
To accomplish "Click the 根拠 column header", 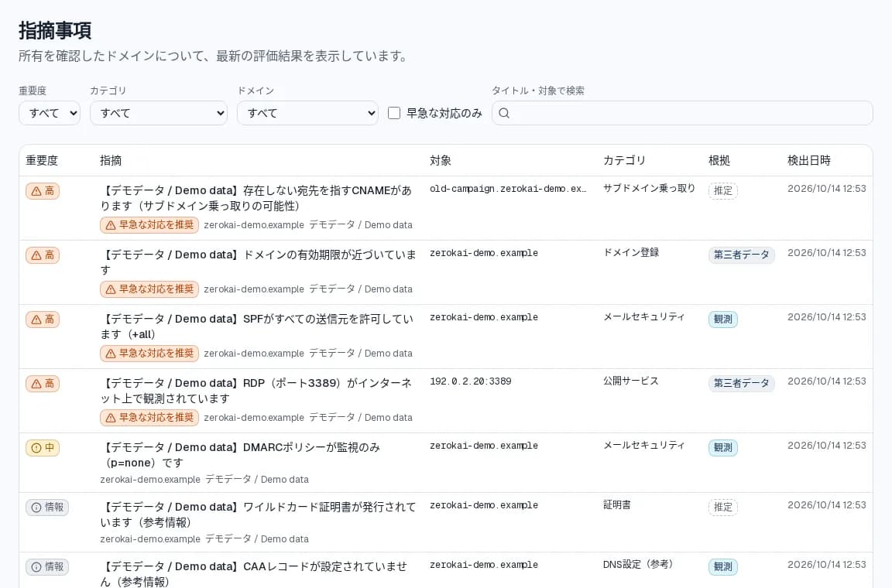I will point(719,160).
